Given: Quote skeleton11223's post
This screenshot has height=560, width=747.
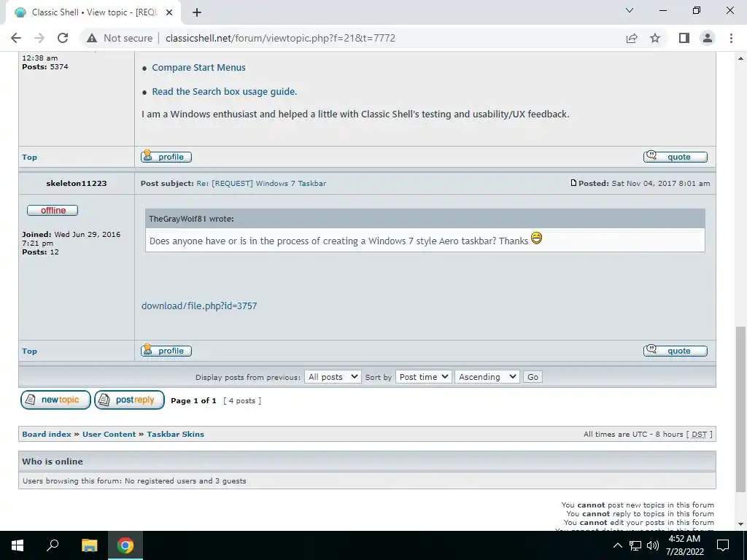Looking at the screenshot, I should click(x=676, y=351).
